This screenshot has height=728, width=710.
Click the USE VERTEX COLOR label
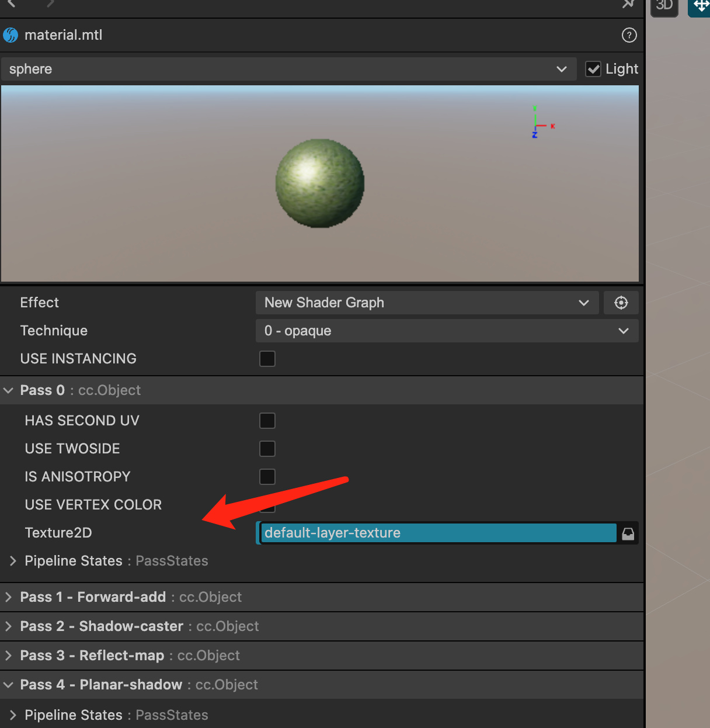coord(93,505)
